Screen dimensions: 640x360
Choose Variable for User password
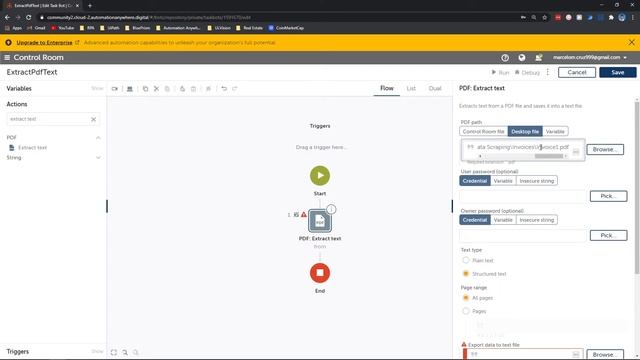point(503,181)
